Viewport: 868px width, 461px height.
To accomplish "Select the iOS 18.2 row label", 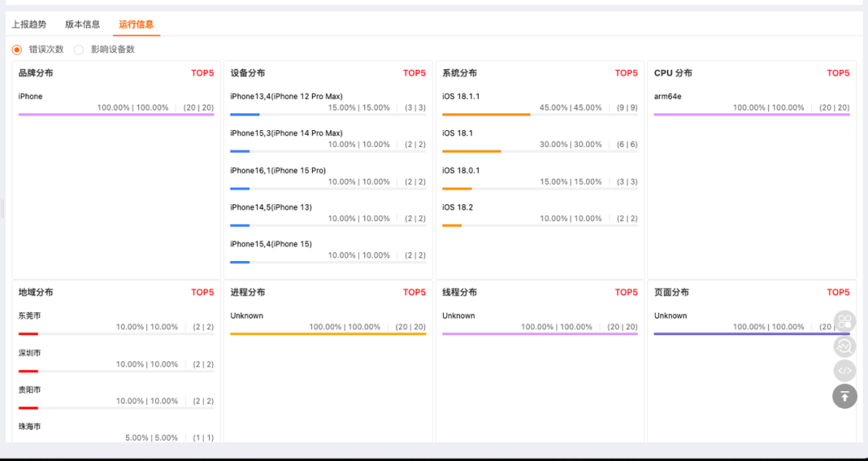I will 457,207.
